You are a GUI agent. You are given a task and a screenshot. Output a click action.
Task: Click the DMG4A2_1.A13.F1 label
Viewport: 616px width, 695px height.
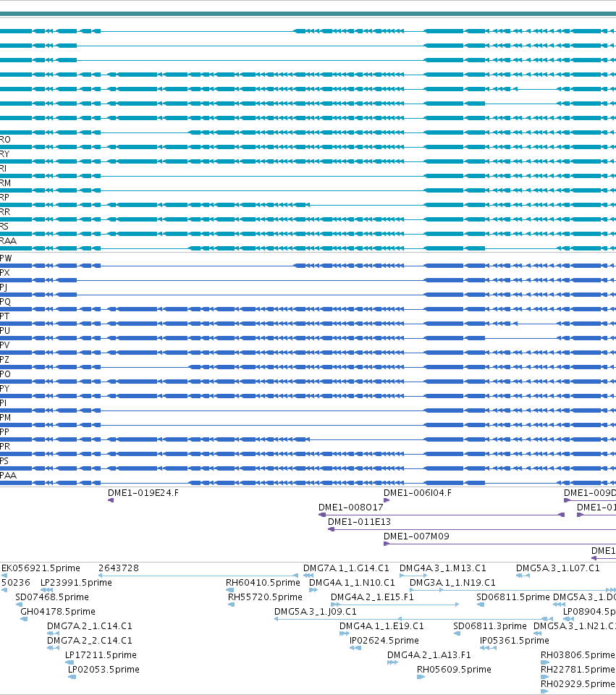tap(429, 656)
